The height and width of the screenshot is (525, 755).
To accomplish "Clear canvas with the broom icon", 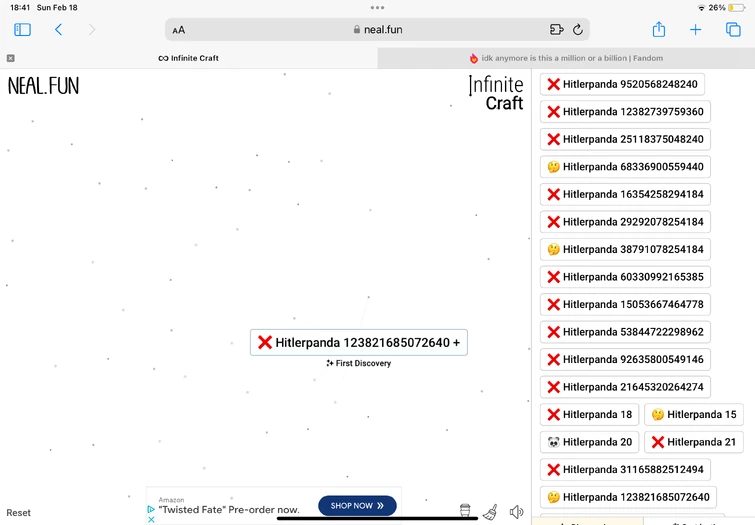I will coord(490,512).
